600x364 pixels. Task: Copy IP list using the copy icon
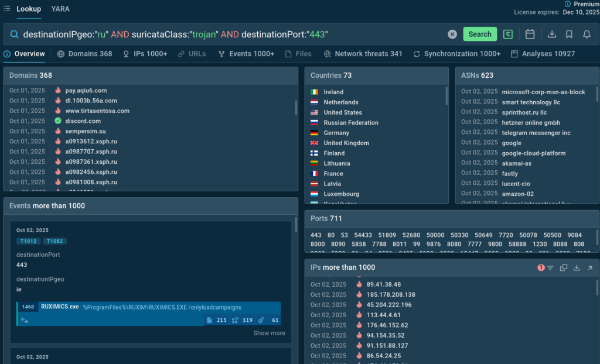(564, 267)
